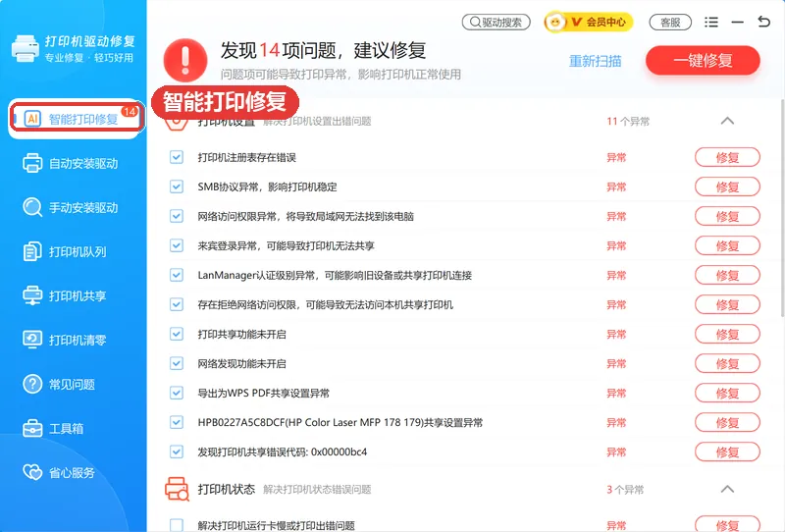
Task: Click the 常见问题 question mark icon
Action: [32, 384]
